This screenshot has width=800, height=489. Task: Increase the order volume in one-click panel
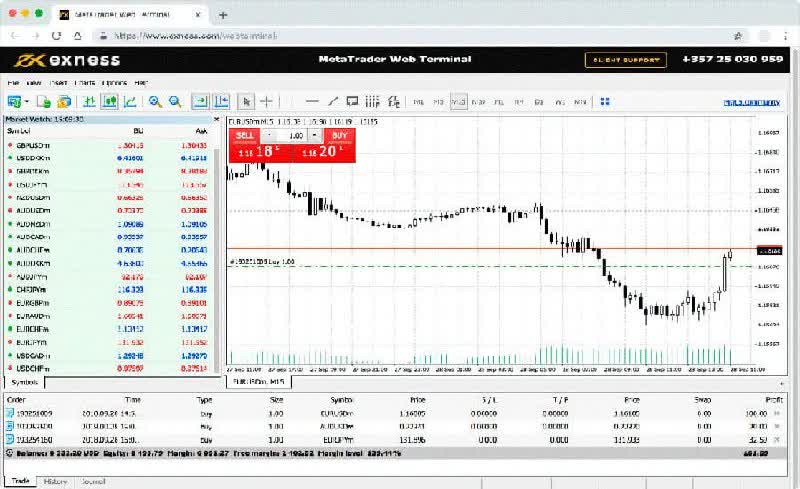click(x=314, y=135)
